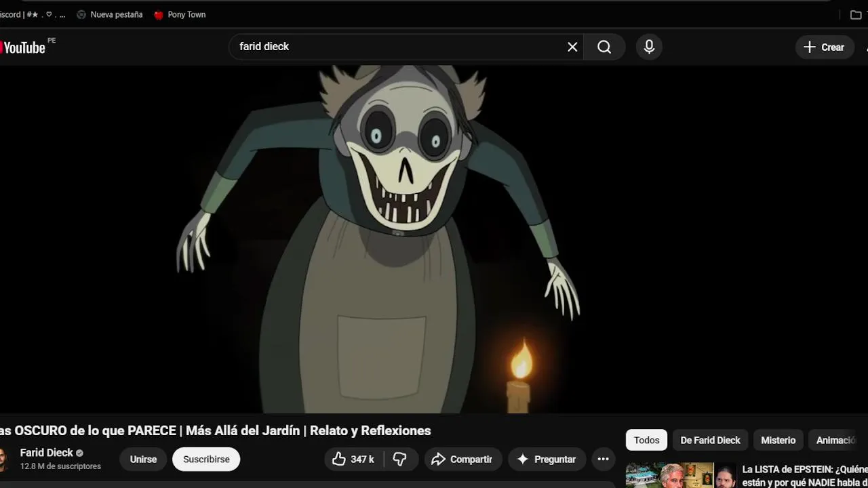This screenshot has height=488, width=868.
Task: Open more actions three-dot menu
Action: click(x=603, y=459)
